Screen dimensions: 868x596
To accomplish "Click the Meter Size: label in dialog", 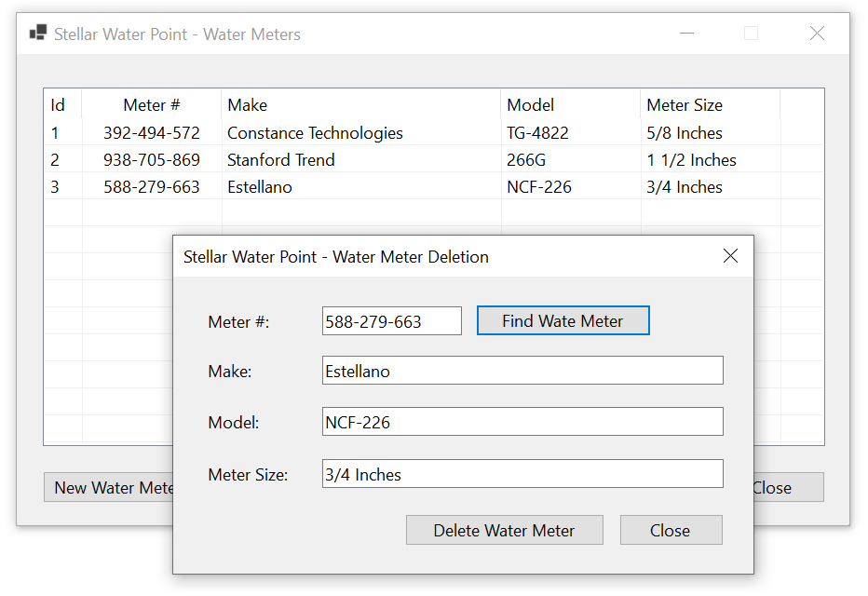I will 248,474.
